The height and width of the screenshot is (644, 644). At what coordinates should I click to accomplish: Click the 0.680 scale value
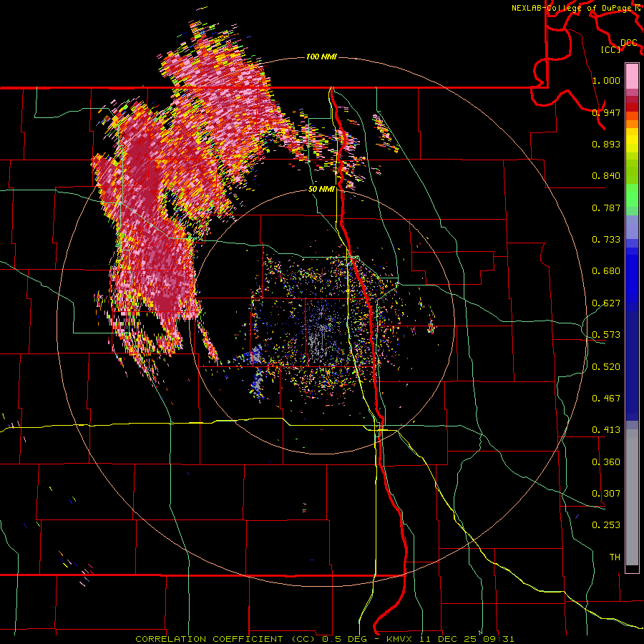606,271
